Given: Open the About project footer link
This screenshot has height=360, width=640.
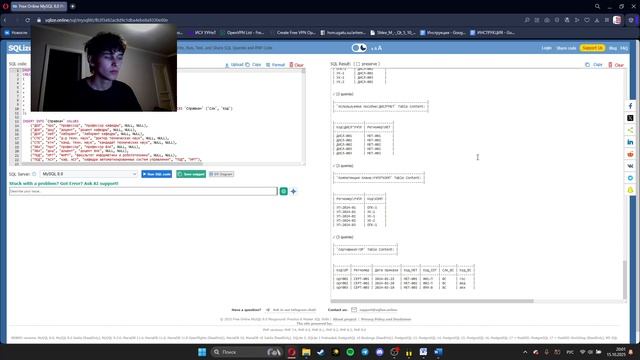Looking at the screenshot, I should tap(344, 319).
